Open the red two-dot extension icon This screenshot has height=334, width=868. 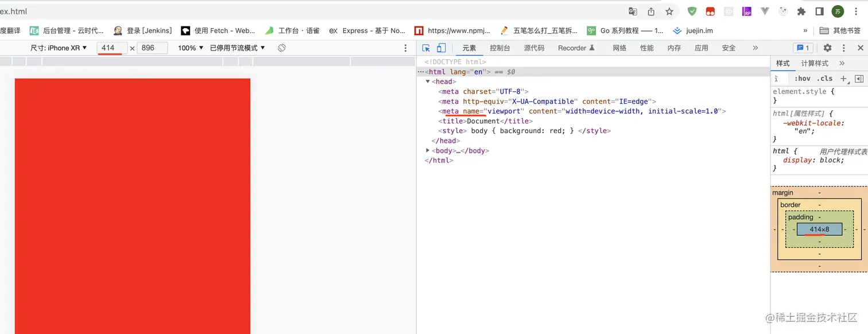click(x=710, y=11)
